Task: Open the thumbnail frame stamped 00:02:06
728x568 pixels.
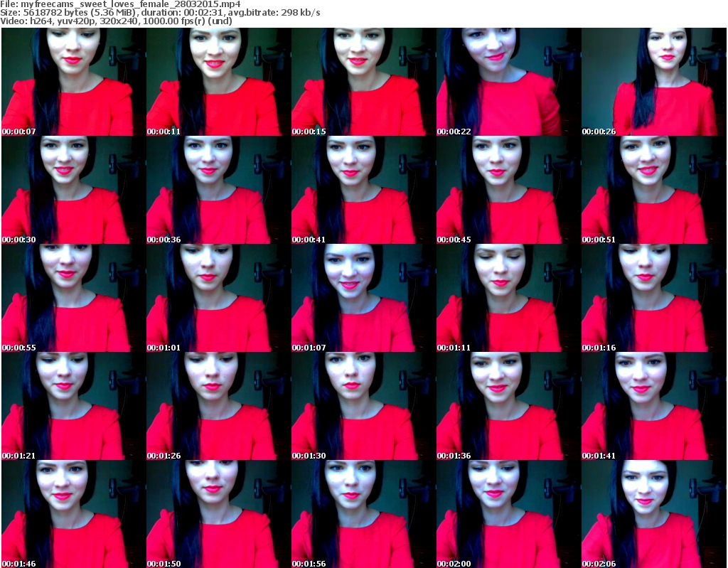Action: tap(654, 514)
